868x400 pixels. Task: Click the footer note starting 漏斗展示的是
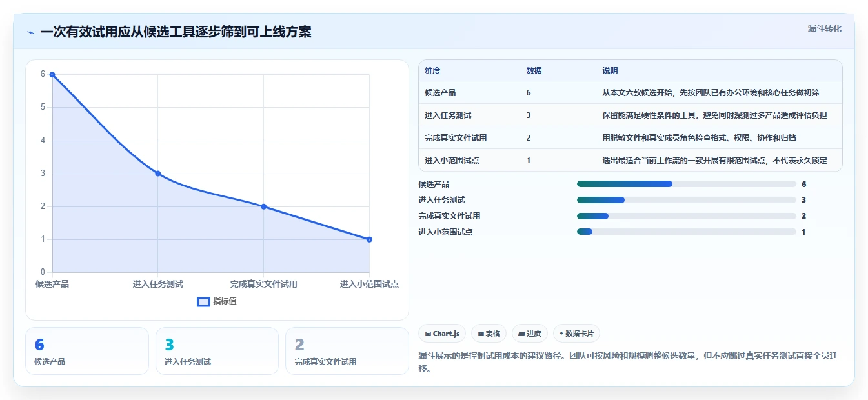click(628, 362)
